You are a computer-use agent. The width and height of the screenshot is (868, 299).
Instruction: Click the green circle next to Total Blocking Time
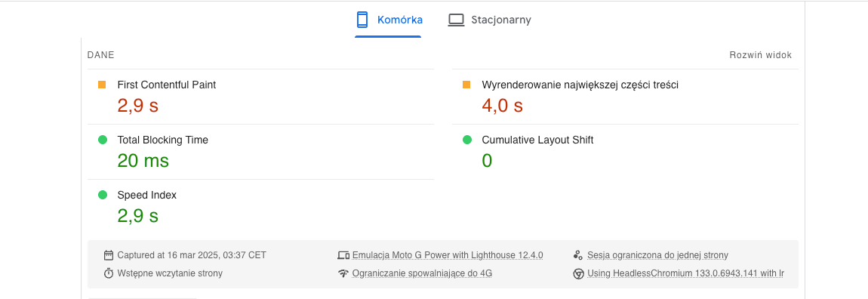coord(103,140)
